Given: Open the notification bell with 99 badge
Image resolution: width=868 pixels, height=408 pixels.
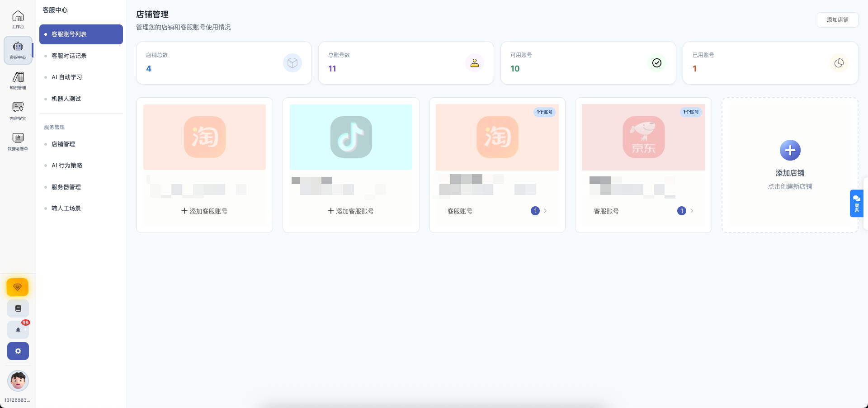Looking at the screenshot, I should pyautogui.click(x=18, y=330).
